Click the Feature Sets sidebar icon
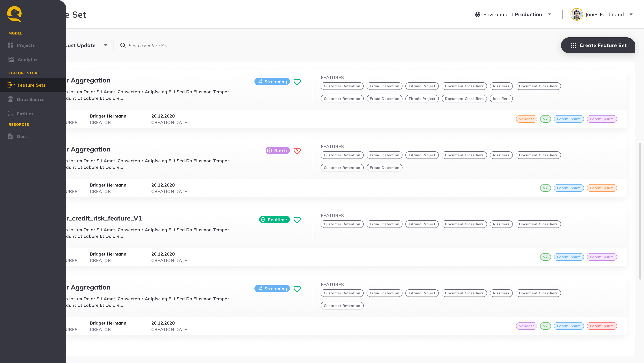 pos(11,85)
